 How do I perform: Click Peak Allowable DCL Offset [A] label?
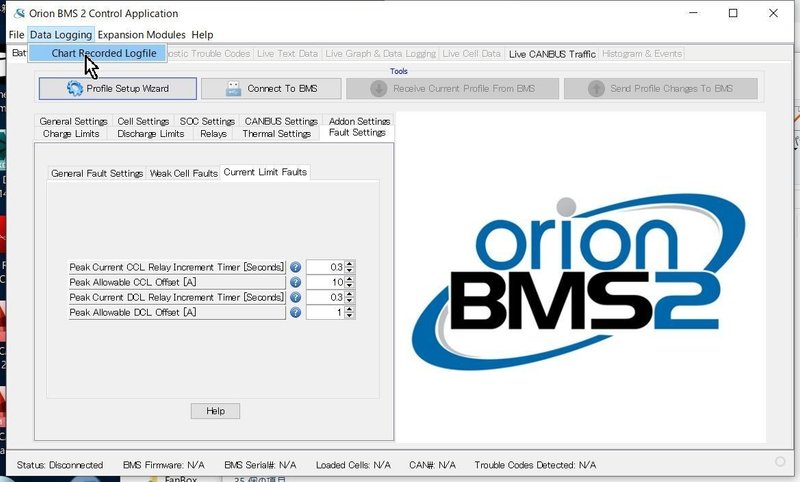click(x=177, y=312)
